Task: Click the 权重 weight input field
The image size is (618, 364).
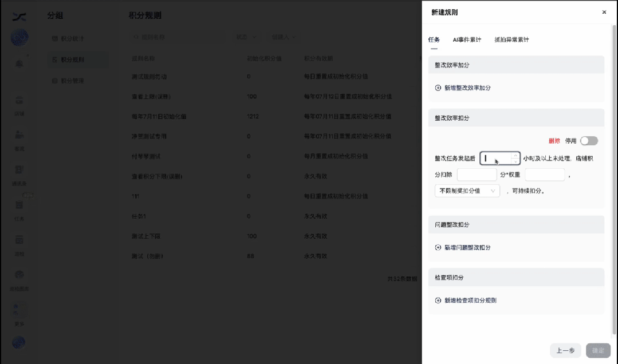Action: [x=545, y=175]
